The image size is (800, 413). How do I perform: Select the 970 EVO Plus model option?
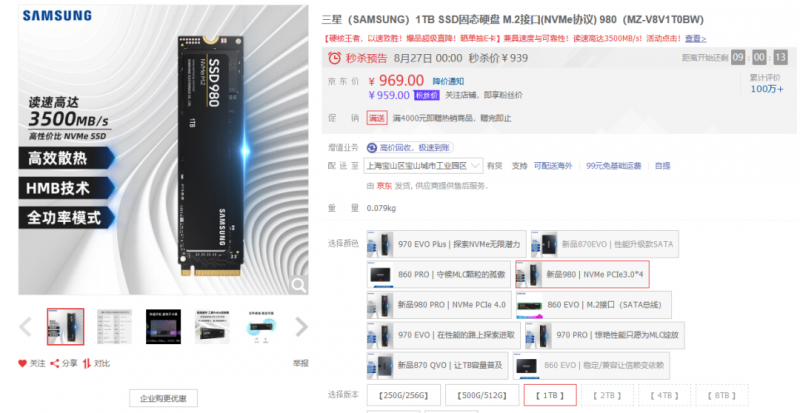pos(446,244)
